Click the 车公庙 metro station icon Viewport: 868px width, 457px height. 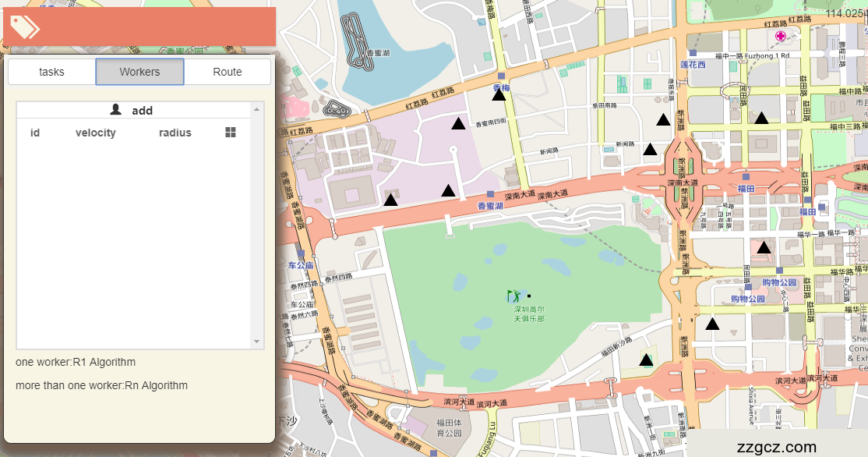click(301, 253)
